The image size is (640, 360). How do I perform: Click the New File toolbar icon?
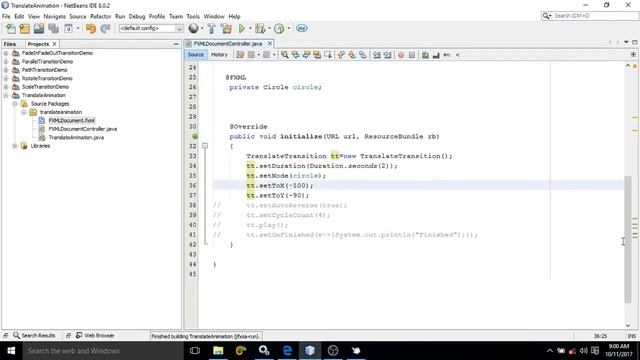[11, 29]
